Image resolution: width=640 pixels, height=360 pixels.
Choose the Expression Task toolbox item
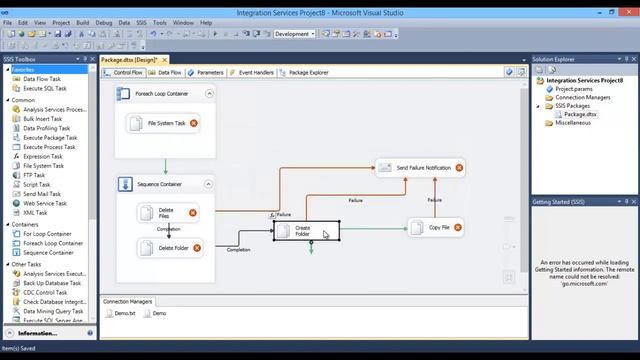click(x=43, y=156)
